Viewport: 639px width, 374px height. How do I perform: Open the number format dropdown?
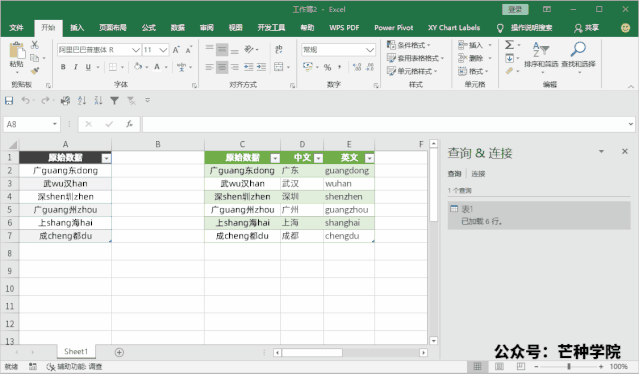[370, 50]
